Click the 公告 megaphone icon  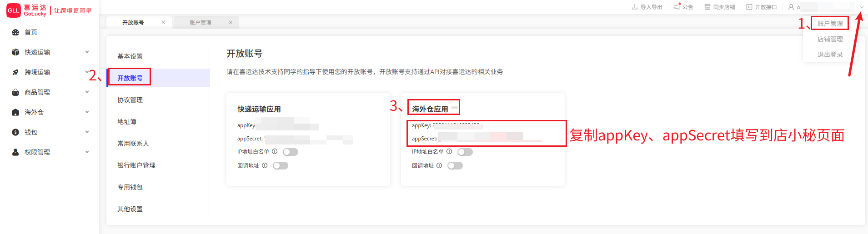pyautogui.click(x=677, y=6)
